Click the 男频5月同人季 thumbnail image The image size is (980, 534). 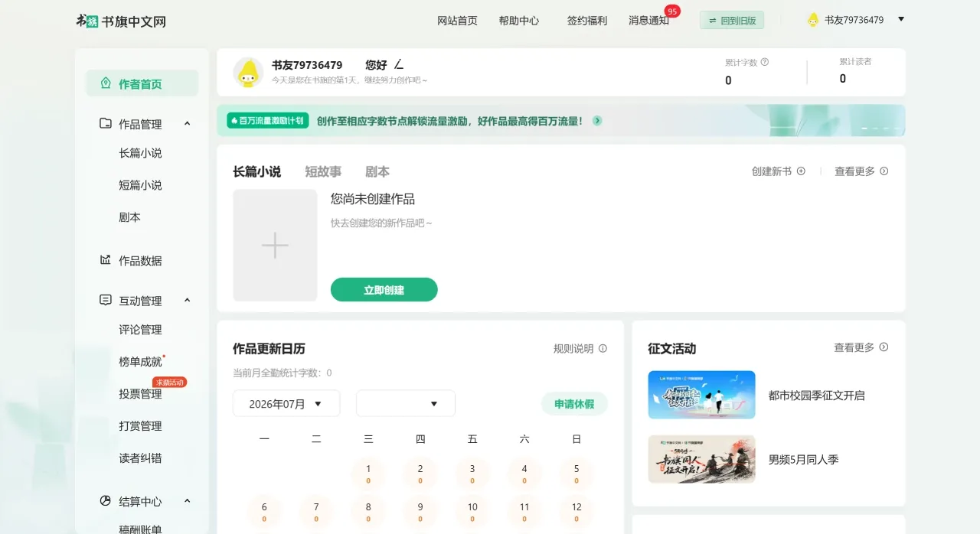[x=701, y=459]
